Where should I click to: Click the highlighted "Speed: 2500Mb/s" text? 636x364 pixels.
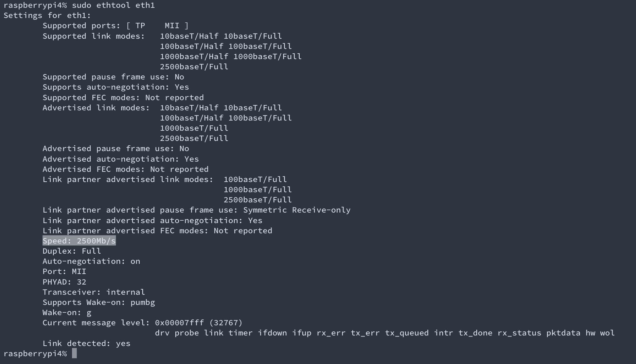(79, 241)
